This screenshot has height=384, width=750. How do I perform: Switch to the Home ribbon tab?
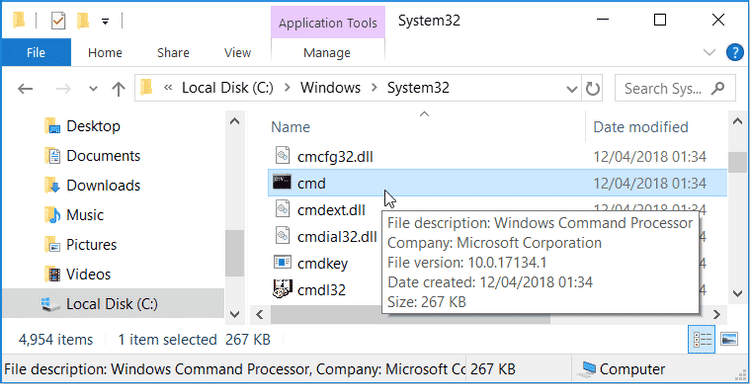(x=105, y=53)
